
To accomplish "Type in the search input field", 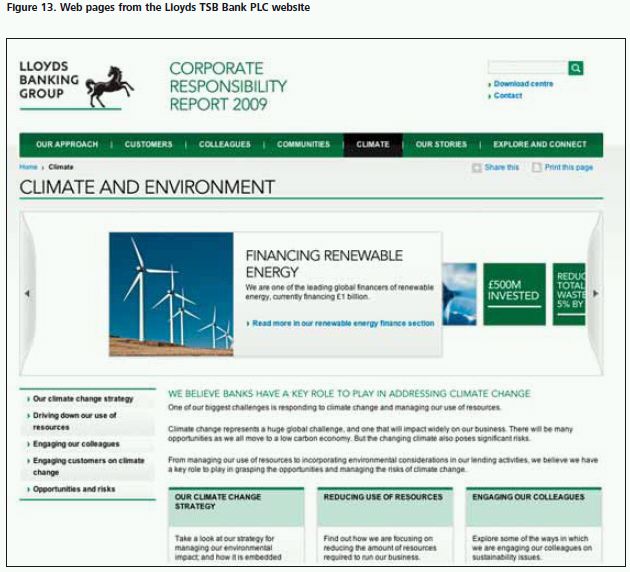I will pyautogui.click(x=527, y=68).
